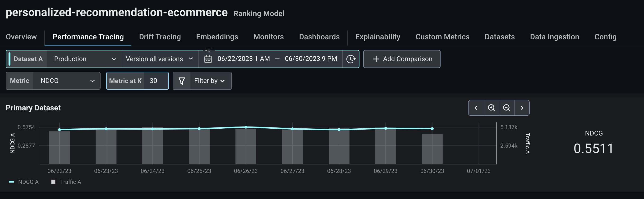The width and height of the screenshot is (644, 199).
Task: Click the funnel filter icon
Action: 182,81
